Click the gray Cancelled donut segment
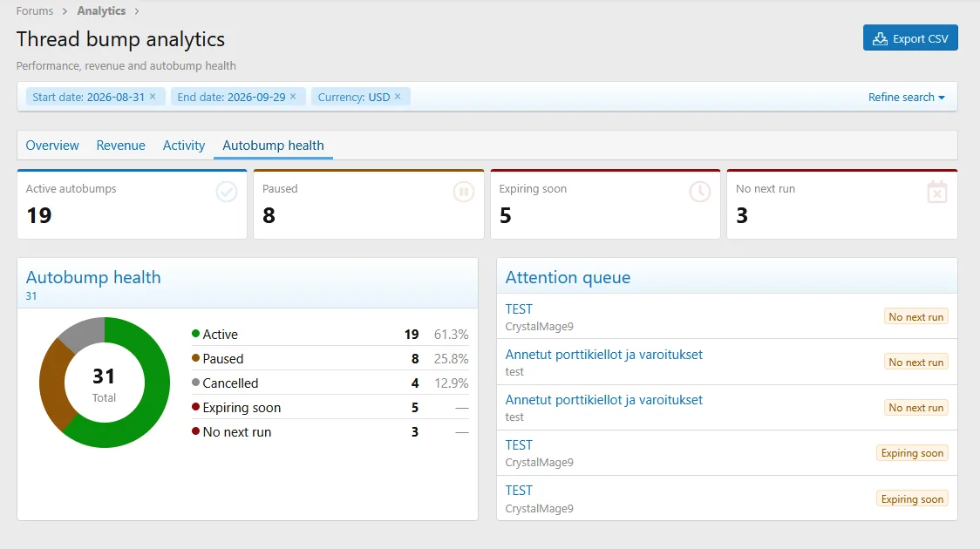The height and width of the screenshot is (549, 980). click(86, 334)
